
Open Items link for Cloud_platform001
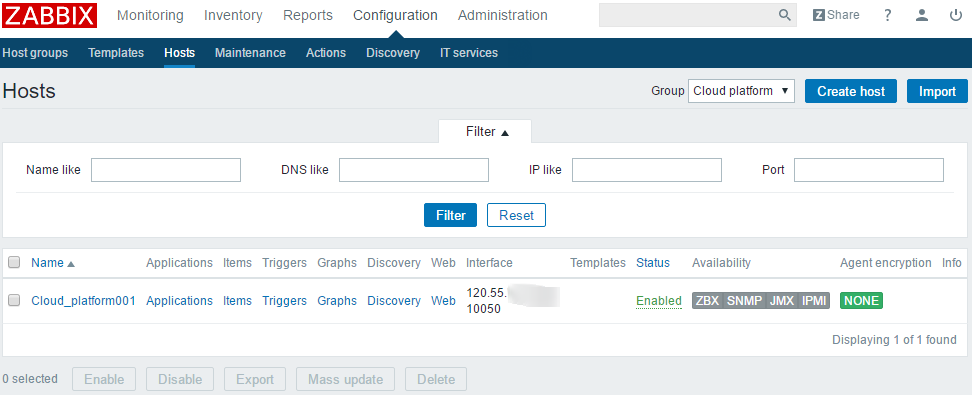pyautogui.click(x=237, y=301)
